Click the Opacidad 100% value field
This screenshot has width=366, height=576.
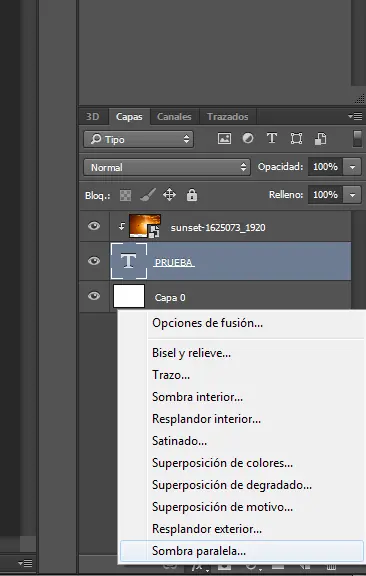coord(325,167)
